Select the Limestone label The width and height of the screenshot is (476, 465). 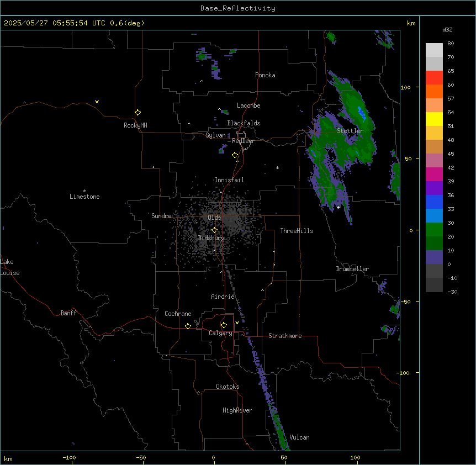tap(84, 197)
